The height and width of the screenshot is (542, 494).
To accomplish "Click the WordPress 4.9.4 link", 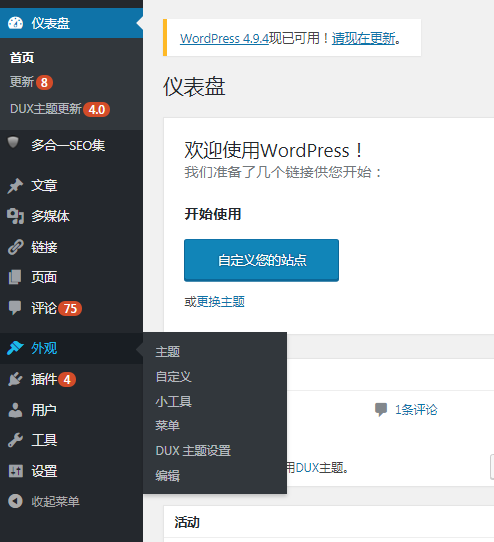I will 224,38.
